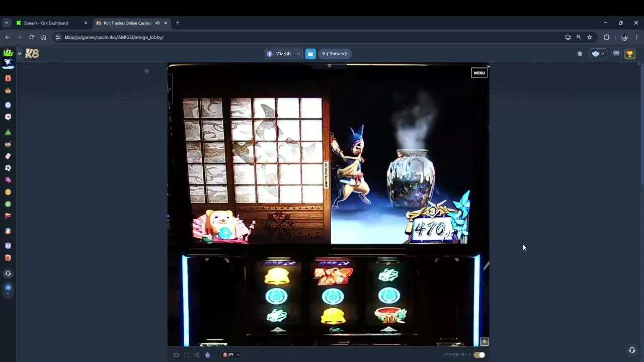Click the K8 logo
Screen dimensions: 644x362
tap(32, 53)
